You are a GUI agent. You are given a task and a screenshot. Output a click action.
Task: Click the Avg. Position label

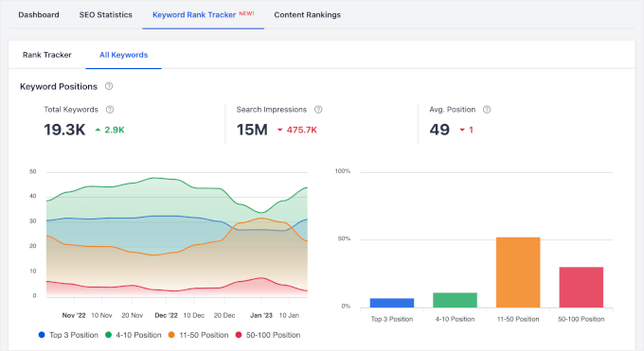coord(452,110)
